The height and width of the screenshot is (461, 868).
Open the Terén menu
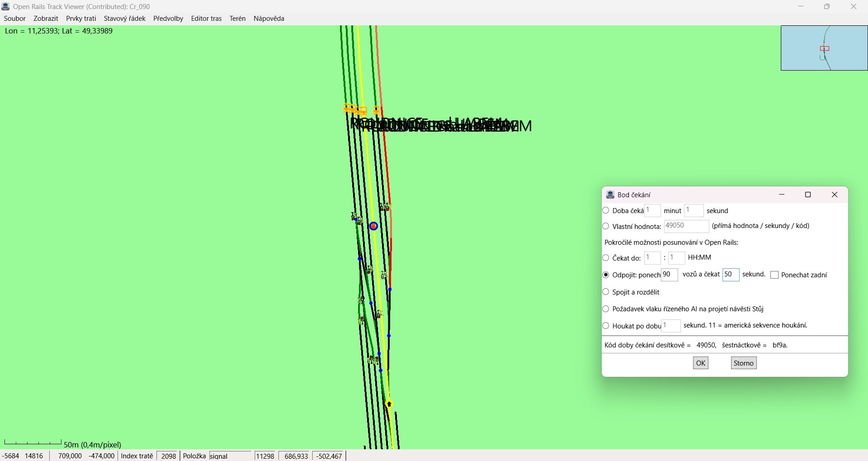[x=237, y=19]
